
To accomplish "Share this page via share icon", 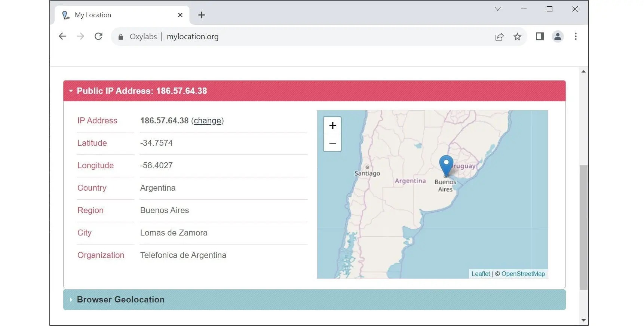I will click(x=499, y=37).
